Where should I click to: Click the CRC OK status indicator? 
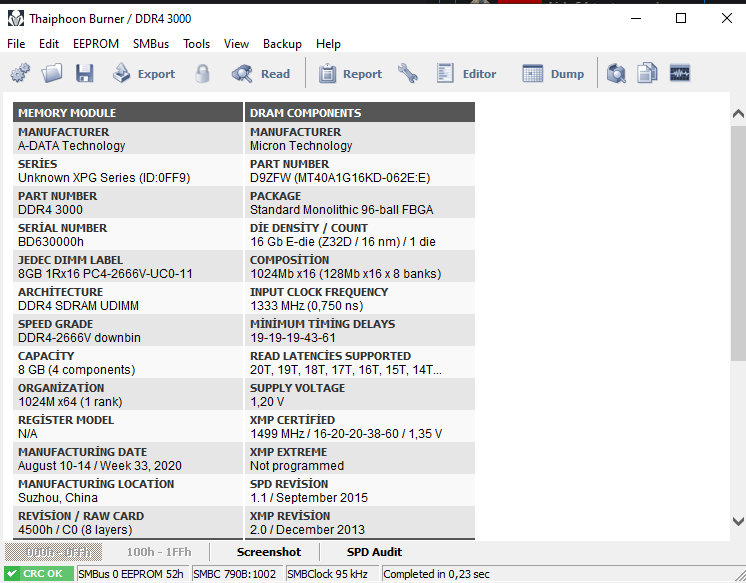point(39,574)
